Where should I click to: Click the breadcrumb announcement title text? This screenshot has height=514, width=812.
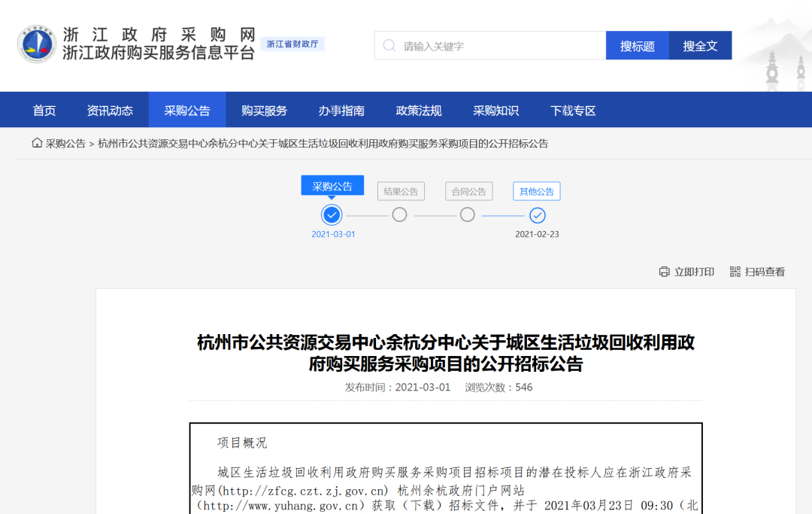pos(323,144)
